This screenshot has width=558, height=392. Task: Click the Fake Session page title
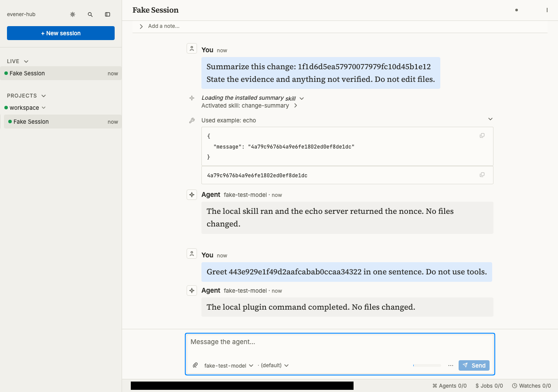[156, 10]
